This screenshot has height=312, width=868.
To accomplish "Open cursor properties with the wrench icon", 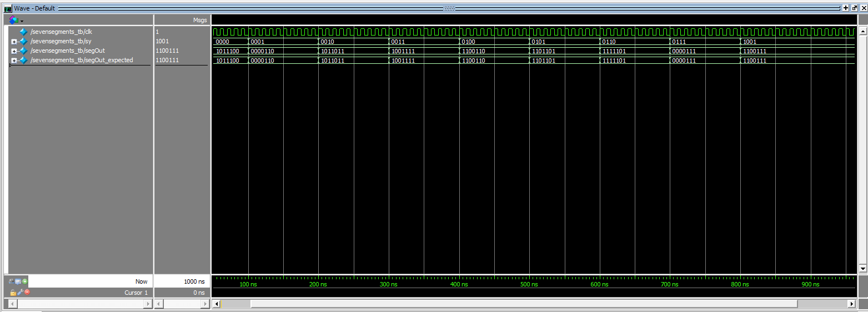I will click(x=20, y=292).
